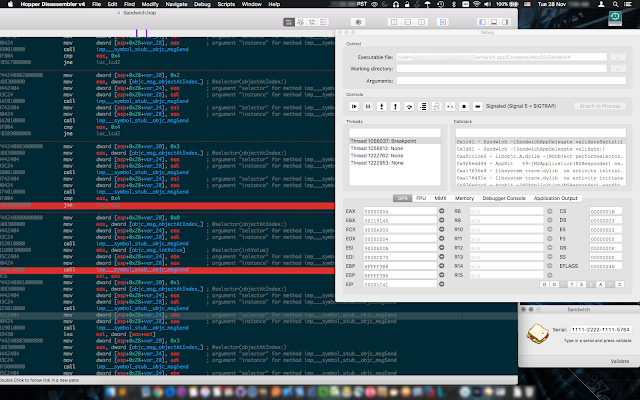Click the Serial field in Sandwich window
The width and height of the screenshot is (640, 400).
pyautogui.click(x=601, y=329)
